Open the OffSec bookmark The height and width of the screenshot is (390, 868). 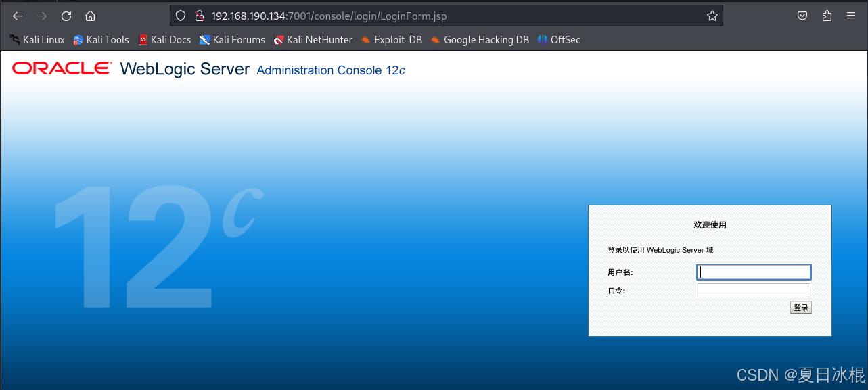point(559,40)
